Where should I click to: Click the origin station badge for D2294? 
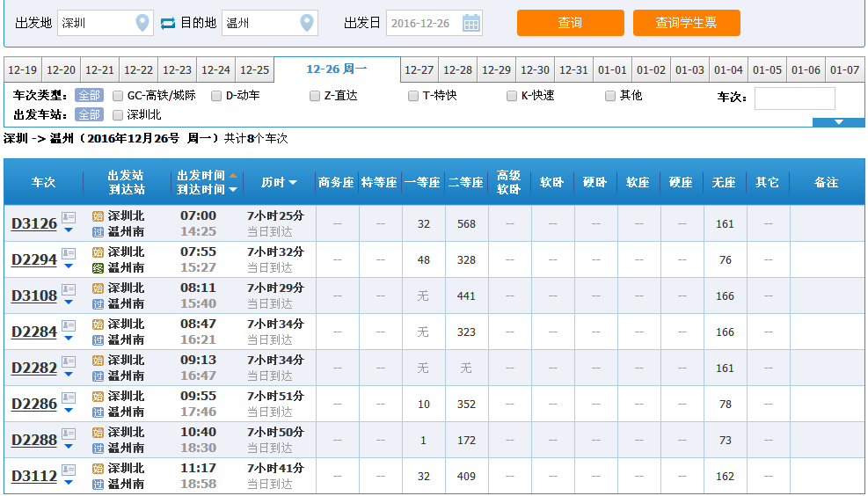pos(98,252)
